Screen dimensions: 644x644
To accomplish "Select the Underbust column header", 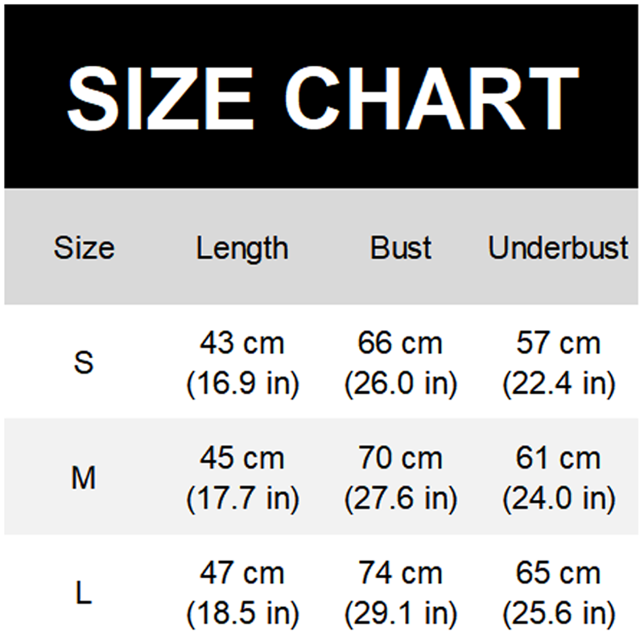I will point(558,248).
